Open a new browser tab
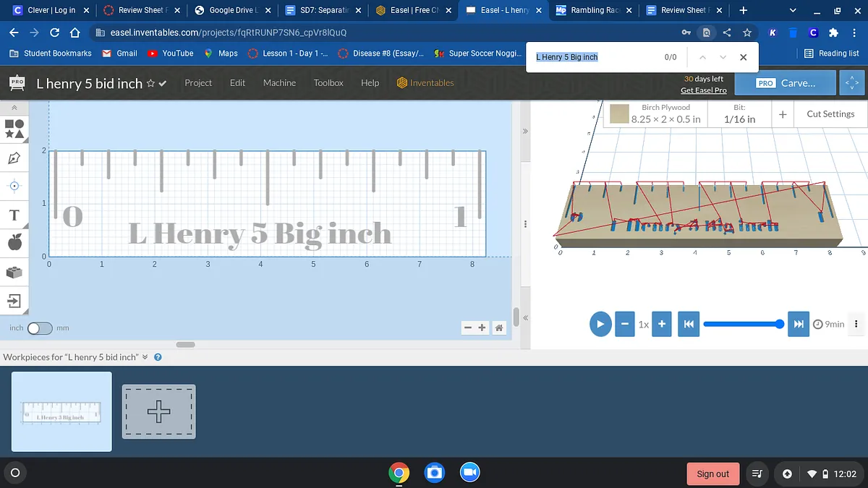The height and width of the screenshot is (488, 868). pos(744,10)
